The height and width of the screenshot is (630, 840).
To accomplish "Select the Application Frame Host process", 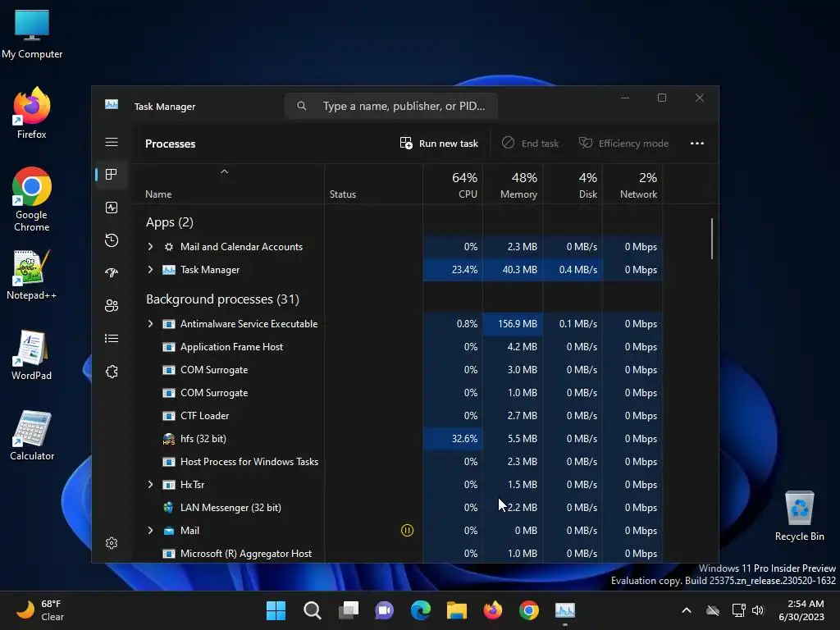I will click(398, 347).
